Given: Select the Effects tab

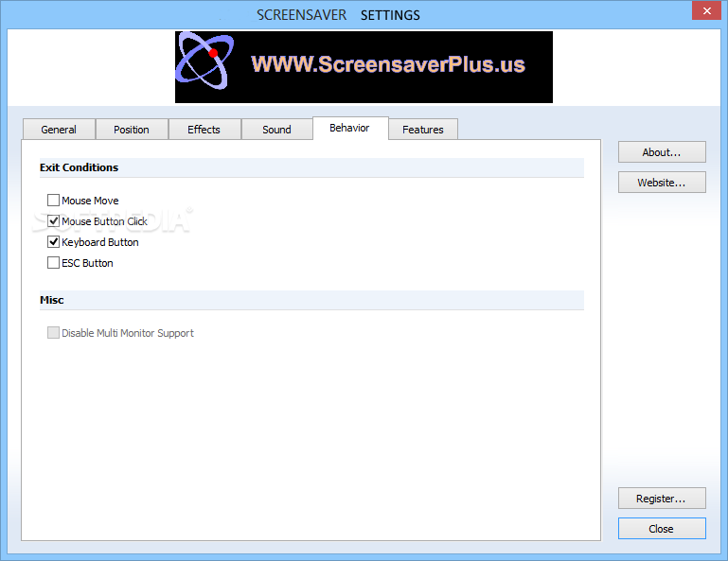Looking at the screenshot, I should tap(204, 130).
